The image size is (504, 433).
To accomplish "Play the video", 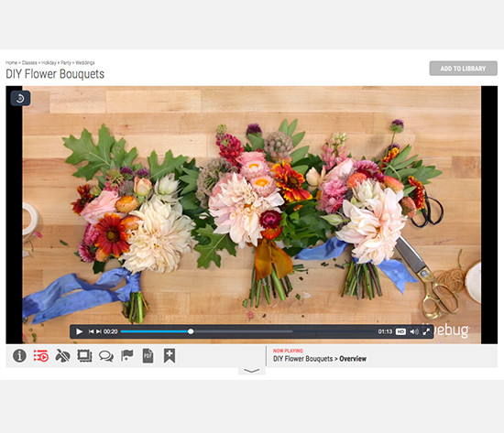I will (x=79, y=331).
